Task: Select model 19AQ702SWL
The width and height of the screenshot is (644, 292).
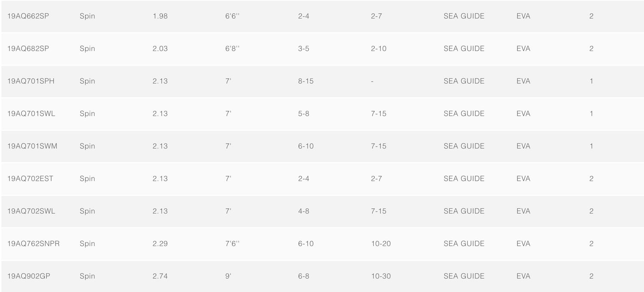Action: [x=31, y=211]
